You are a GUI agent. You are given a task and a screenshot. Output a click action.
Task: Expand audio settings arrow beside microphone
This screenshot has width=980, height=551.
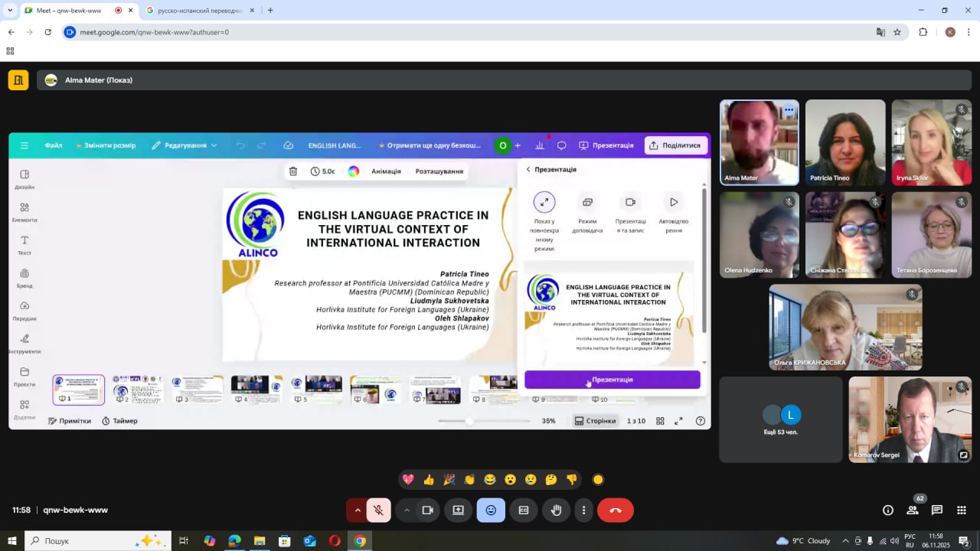click(x=357, y=510)
